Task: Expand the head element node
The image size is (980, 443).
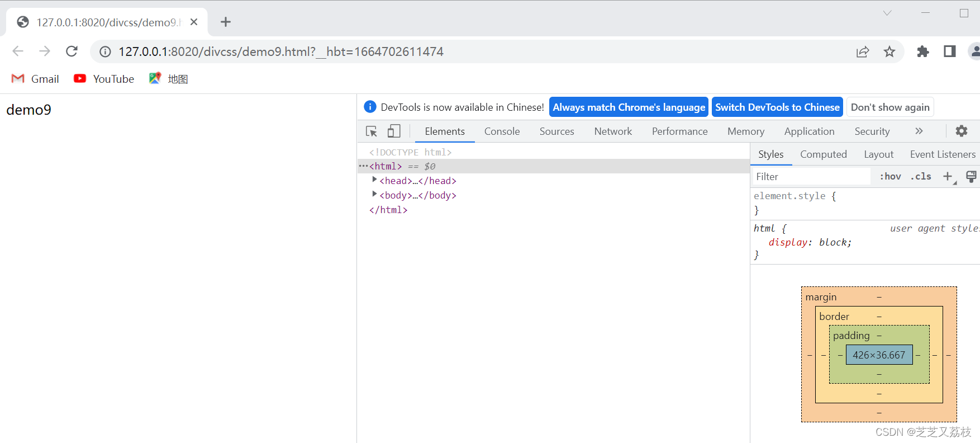Action: coord(374,180)
